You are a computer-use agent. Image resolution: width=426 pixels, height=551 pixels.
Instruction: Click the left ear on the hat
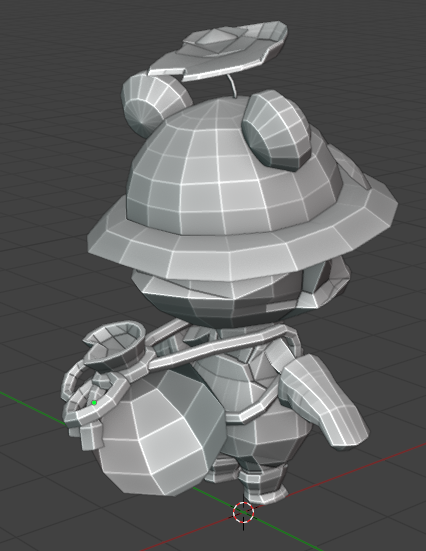click(x=155, y=103)
